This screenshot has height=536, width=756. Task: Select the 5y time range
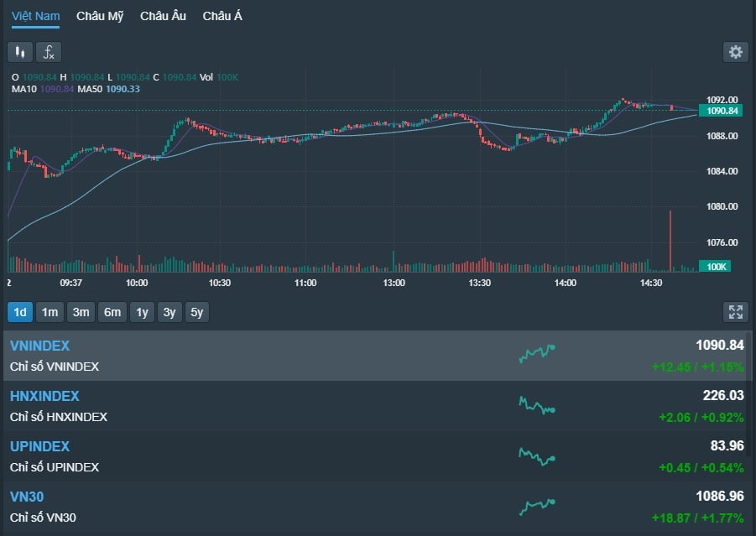(x=196, y=312)
